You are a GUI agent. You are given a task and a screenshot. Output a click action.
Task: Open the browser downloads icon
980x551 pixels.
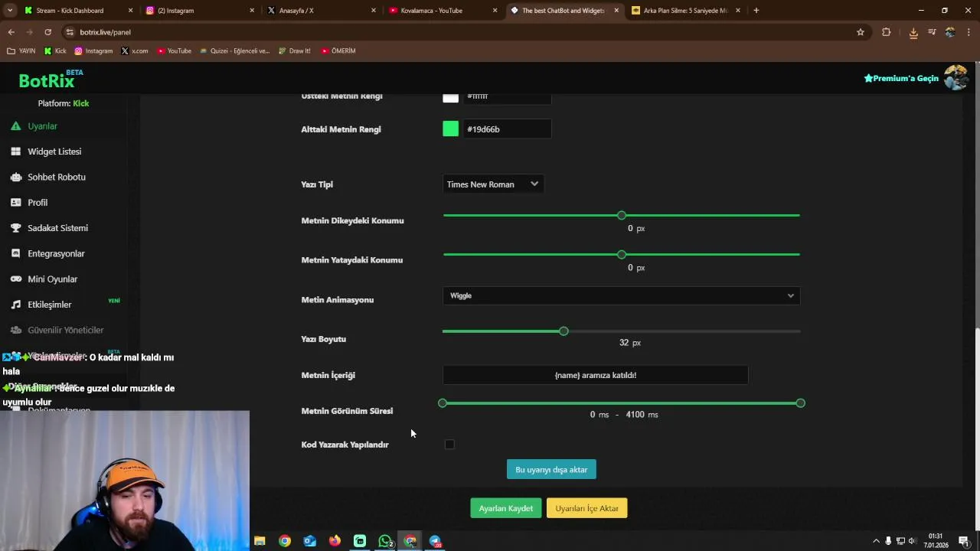[x=913, y=32]
